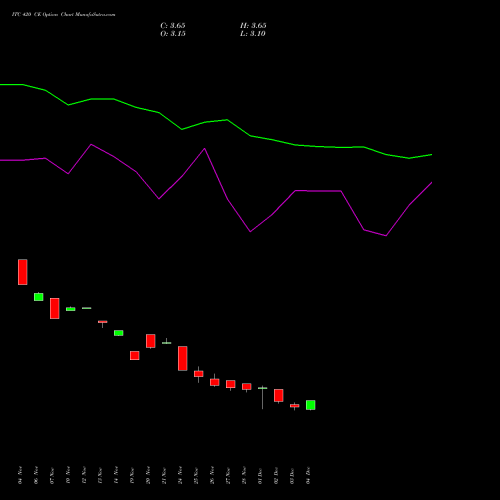Click the 10 Nov date axis label
500x500 pixels.
pos(68,475)
